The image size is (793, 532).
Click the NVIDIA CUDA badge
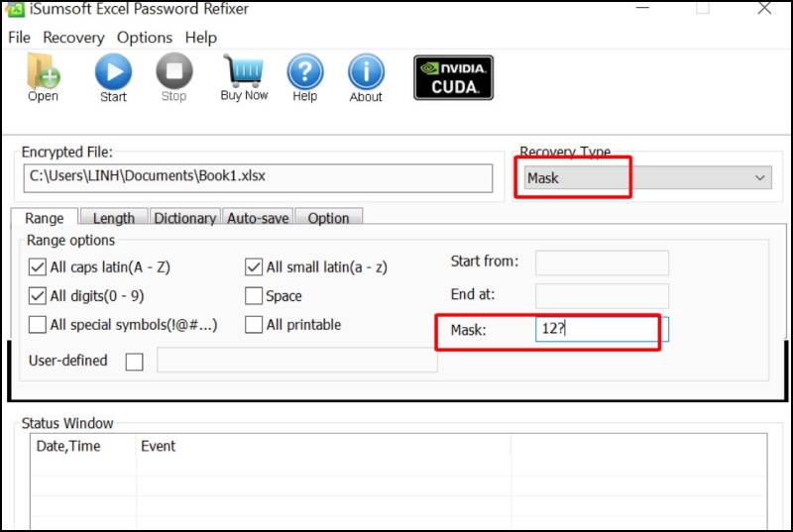(x=453, y=77)
